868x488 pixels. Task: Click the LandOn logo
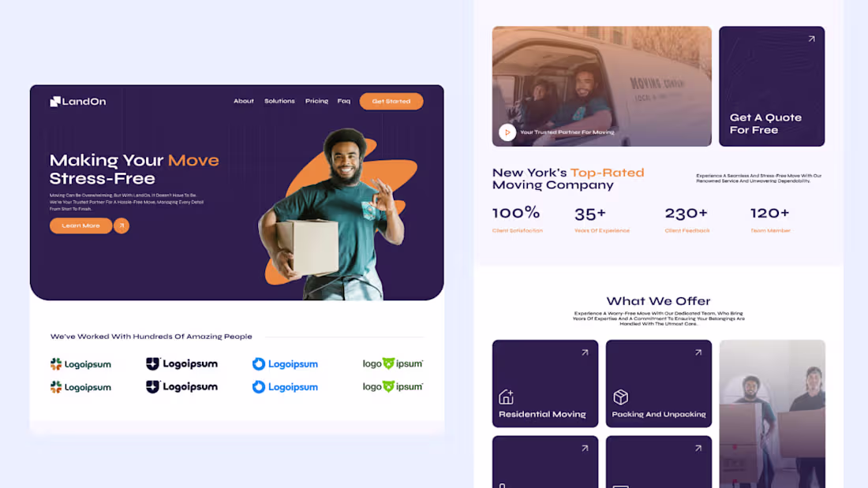coord(78,101)
